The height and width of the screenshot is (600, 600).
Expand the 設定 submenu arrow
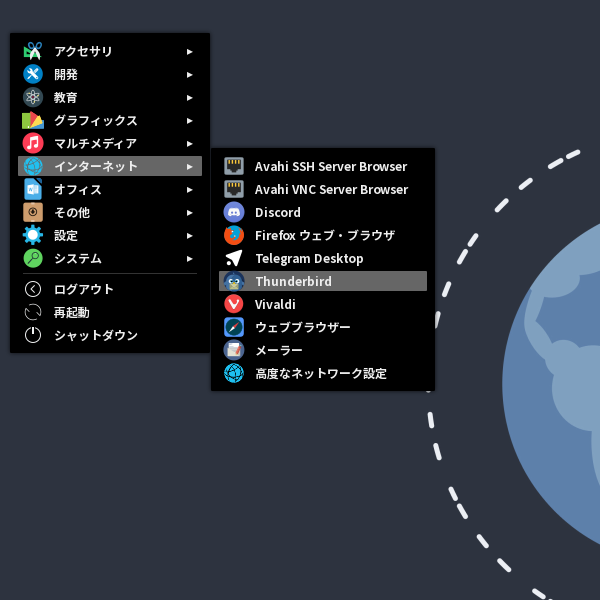tap(189, 236)
